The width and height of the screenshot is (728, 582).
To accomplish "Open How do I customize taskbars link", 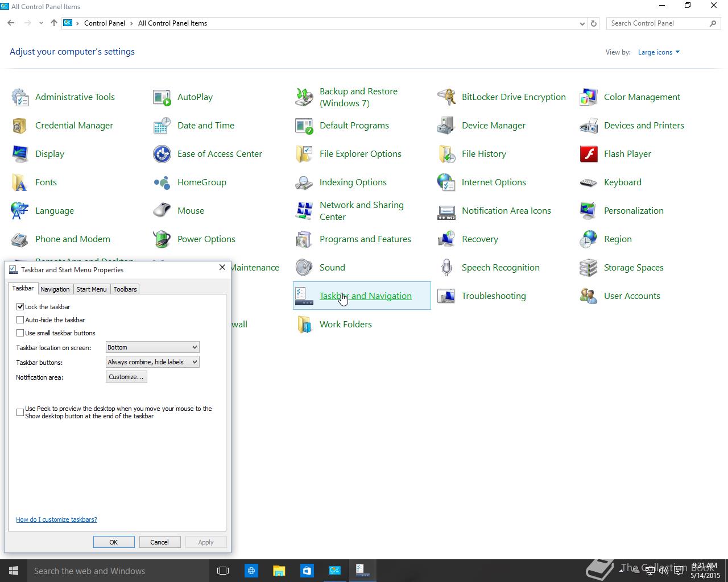I will (56, 519).
